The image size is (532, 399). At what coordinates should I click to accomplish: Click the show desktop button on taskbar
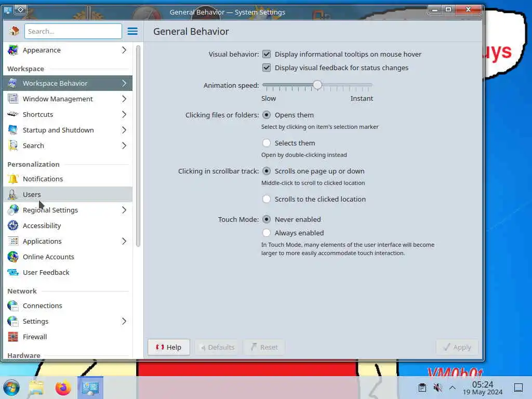(x=518, y=388)
